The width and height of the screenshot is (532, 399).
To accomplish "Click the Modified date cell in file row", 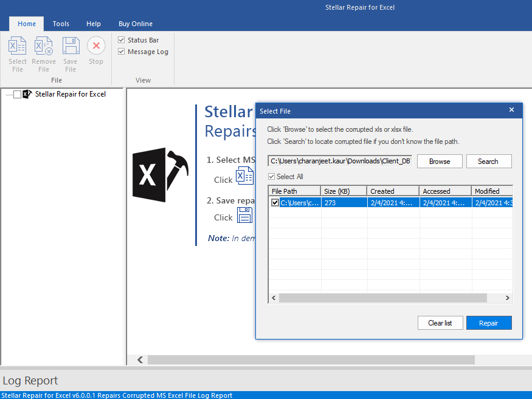I will pyautogui.click(x=492, y=203).
